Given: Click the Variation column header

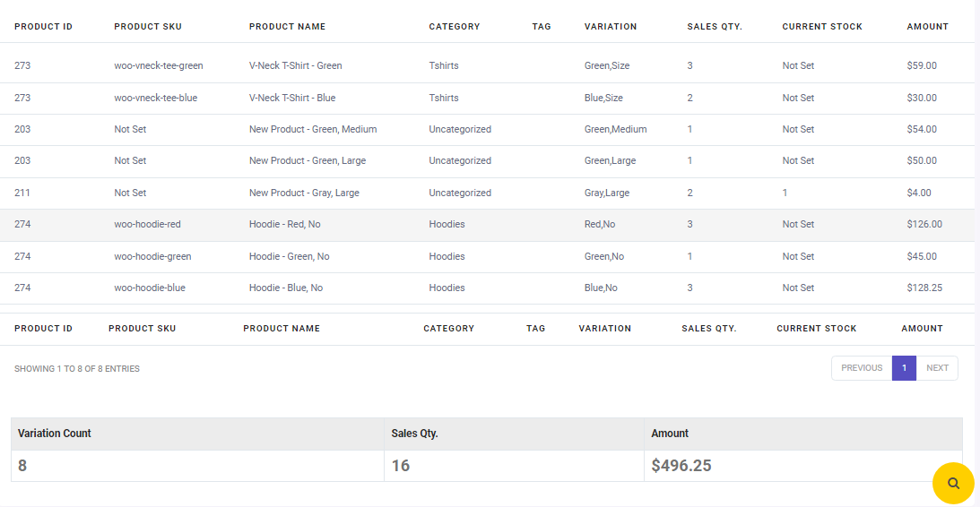Looking at the screenshot, I should (611, 27).
